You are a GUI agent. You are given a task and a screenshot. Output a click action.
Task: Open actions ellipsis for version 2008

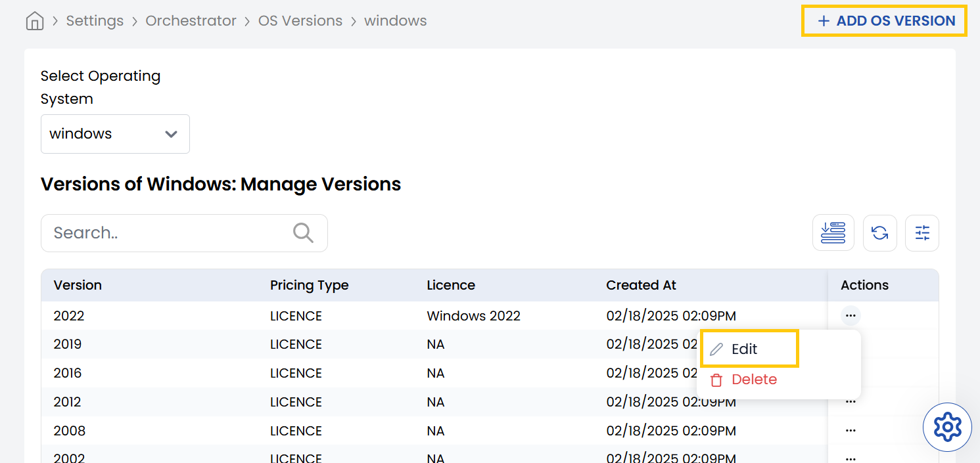click(x=850, y=431)
